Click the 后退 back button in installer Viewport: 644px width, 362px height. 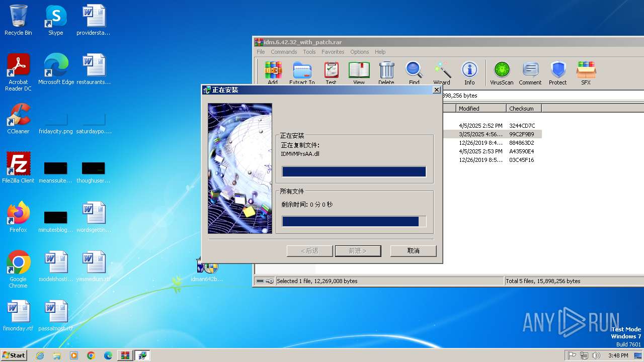click(309, 250)
